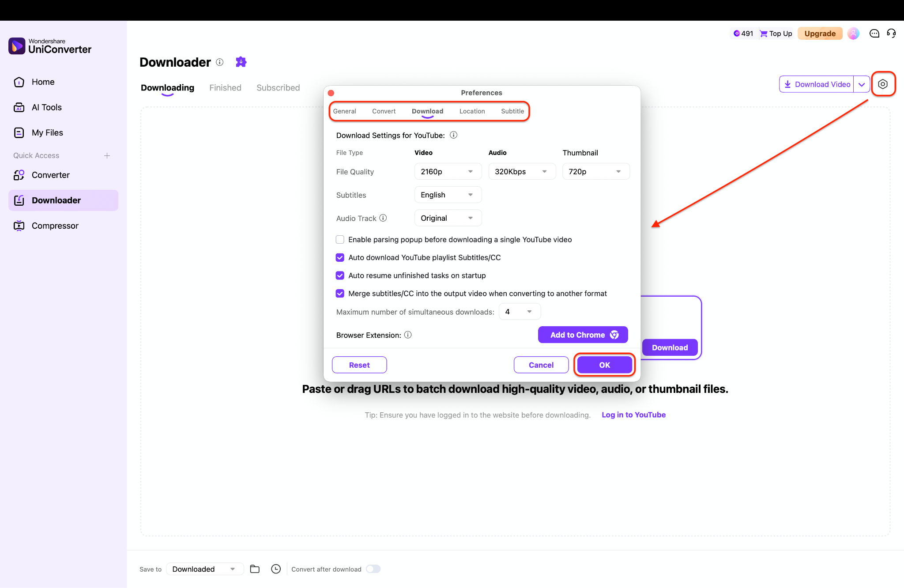Screen dimensions: 904x588
Task: Open the Home section in the sidebar
Action: [x=43, y=82]
